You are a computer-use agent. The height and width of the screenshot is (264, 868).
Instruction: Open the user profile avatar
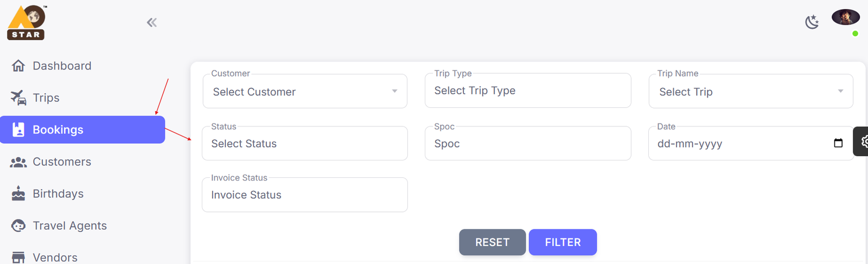[845, 17]
